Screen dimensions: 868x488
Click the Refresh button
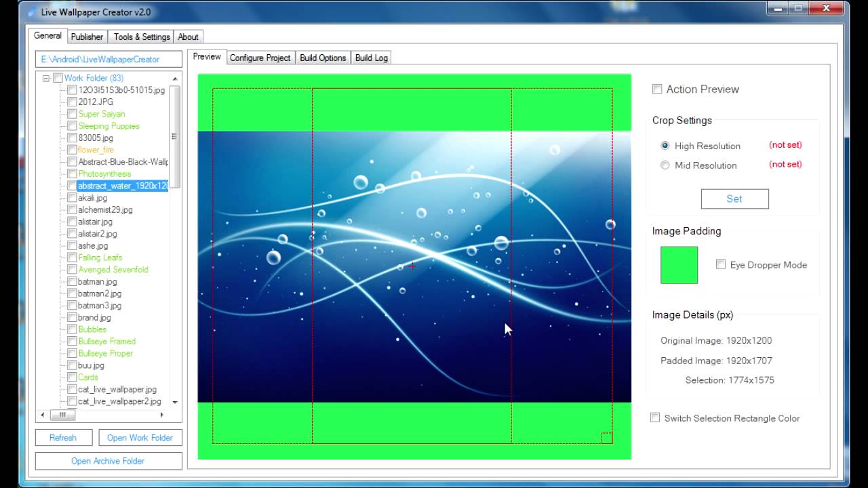(63, 438)
